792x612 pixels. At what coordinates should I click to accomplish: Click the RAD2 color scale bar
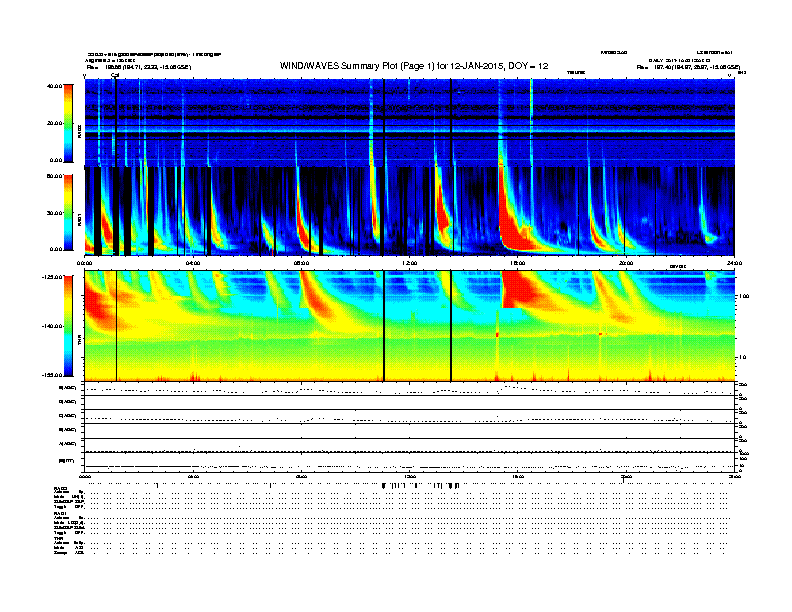(68, 123)
